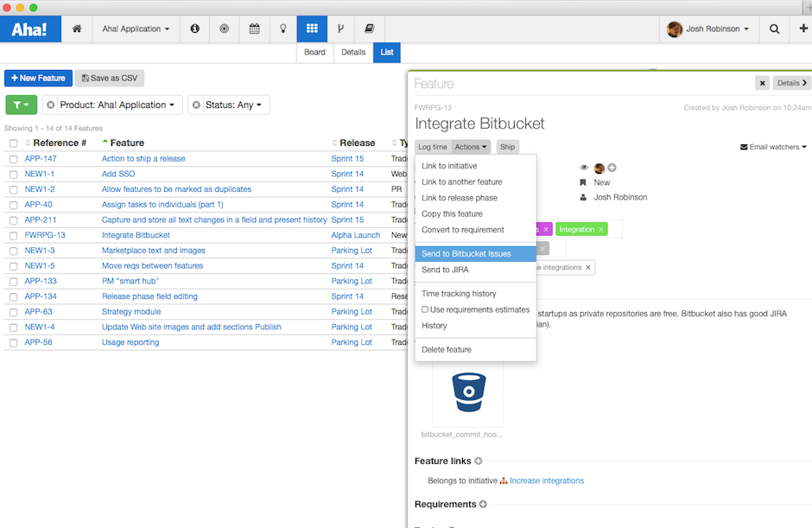Viewport: 812px width, 528px height.
Task: Click the New Feature button
Action: tap(38, 78)
